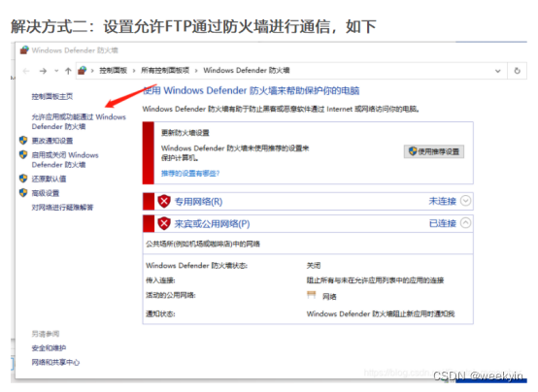Click 使用推荐设置 button

pyautogui.click(x=434, y=151)
